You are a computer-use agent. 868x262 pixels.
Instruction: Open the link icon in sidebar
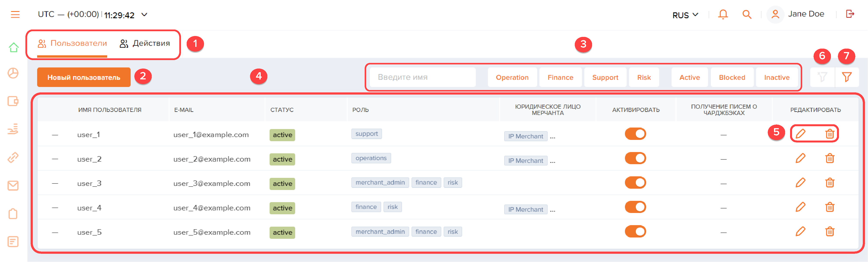13,157
